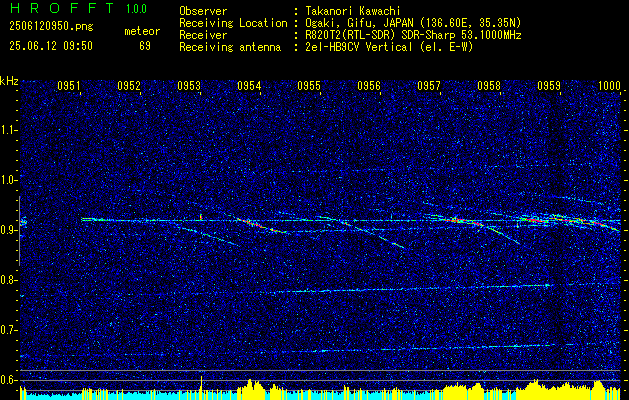Click the red echo trace near 0957
629x400 pixels.
click(x=461, y=221)
